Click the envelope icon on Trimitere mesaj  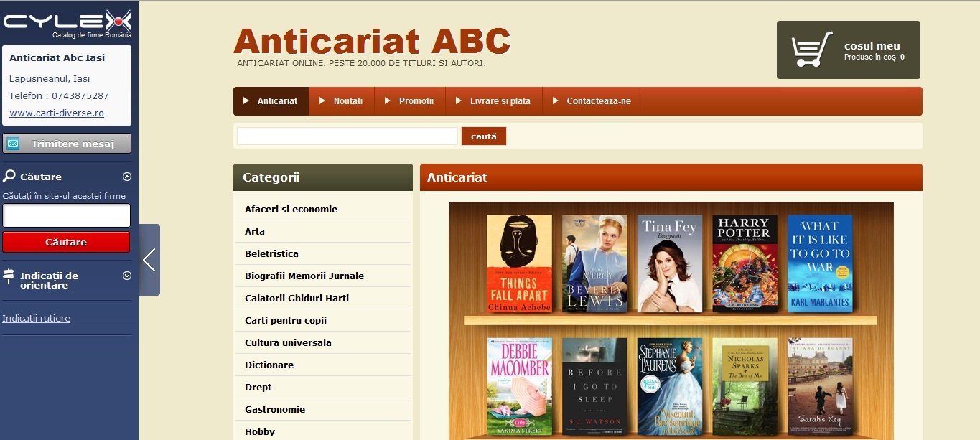[13, 144]
